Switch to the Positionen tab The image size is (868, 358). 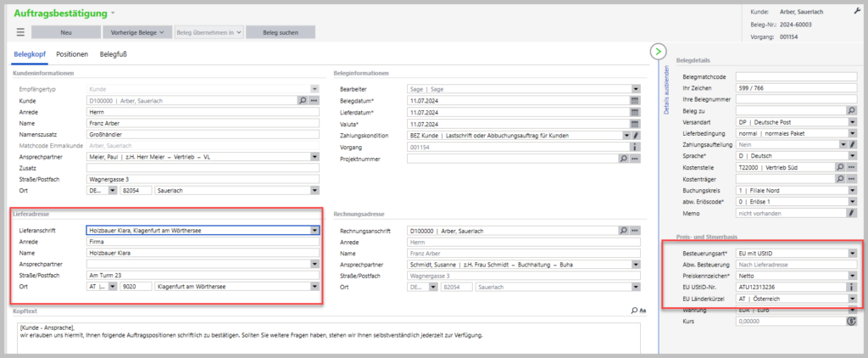[72, 54]
